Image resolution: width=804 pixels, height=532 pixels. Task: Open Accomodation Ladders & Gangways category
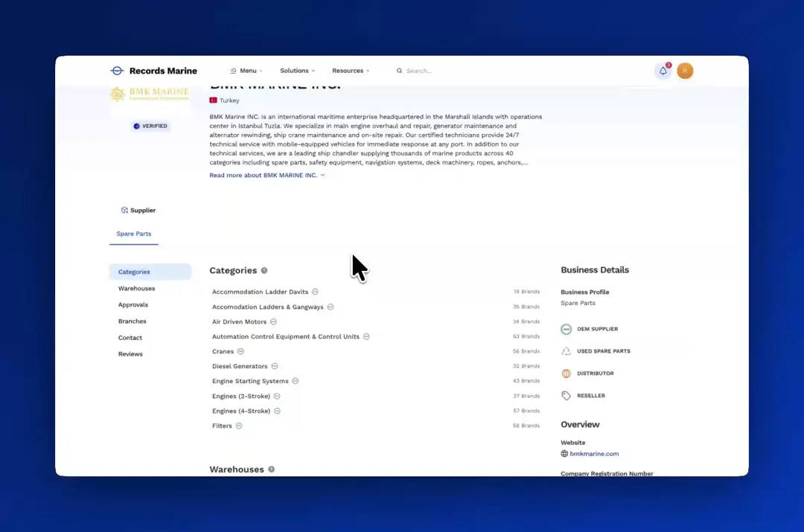pyautogui.click(x=268, y=307)
